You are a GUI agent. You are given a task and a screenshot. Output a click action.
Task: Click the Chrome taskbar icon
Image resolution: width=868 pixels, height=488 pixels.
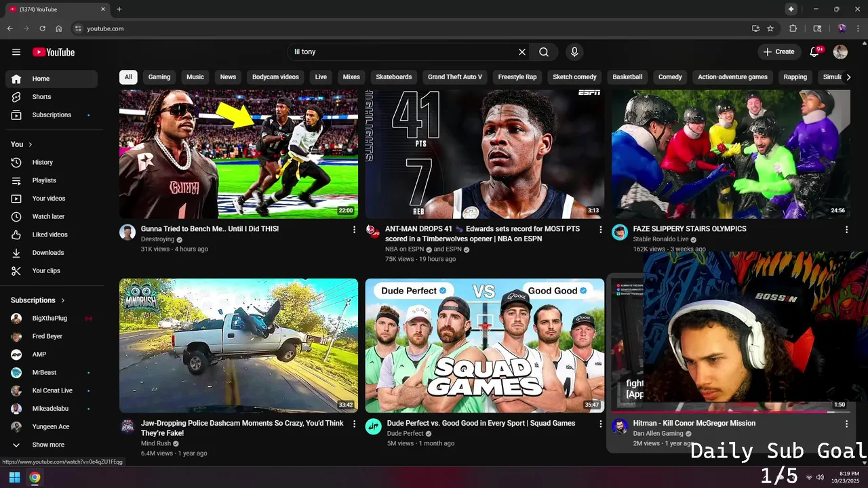(x=35, y=477)
